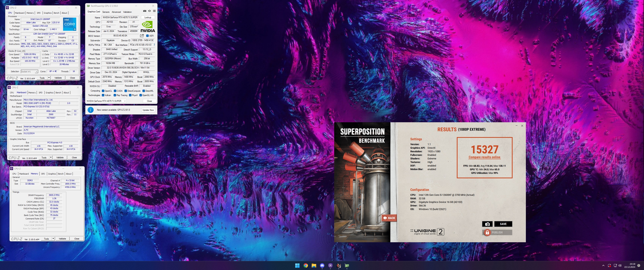The height and width of the screenshot is (270, 644).
Task: Click Compare results online link
Action: click(484, 157)
